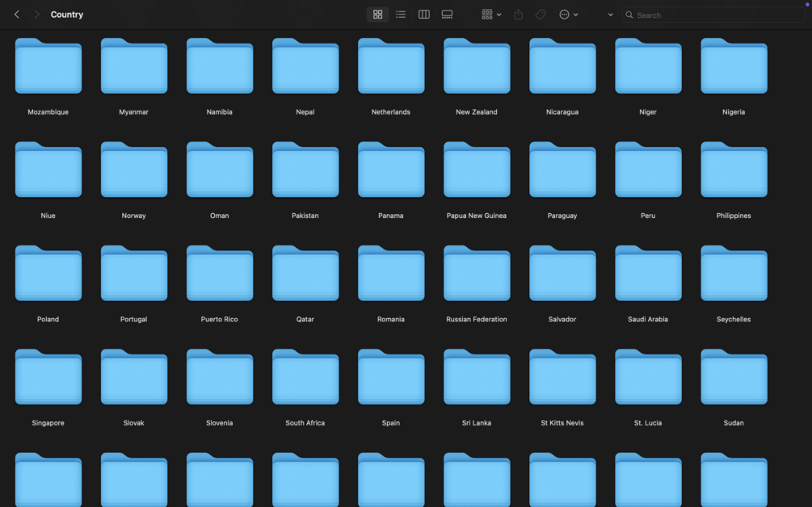Select the Niger folder icon
Screen dimensions: 812x507
[648, 65]
